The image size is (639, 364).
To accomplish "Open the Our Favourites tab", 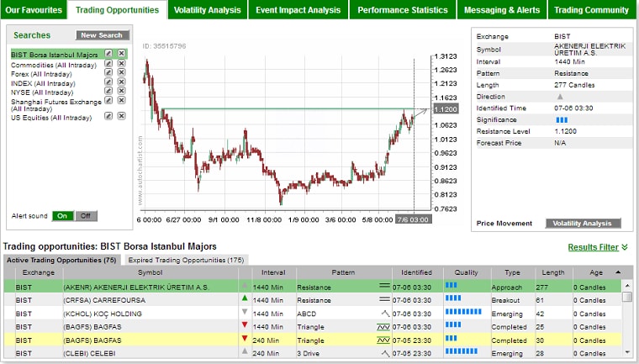I will pyautogui.click(x=34, y=10).
